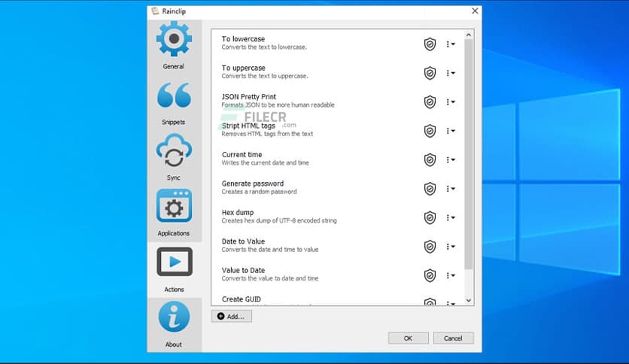Click the scrollbar down arrow in actions list
Viewport: 629px width, 364px height.
[x=469, y=300]
